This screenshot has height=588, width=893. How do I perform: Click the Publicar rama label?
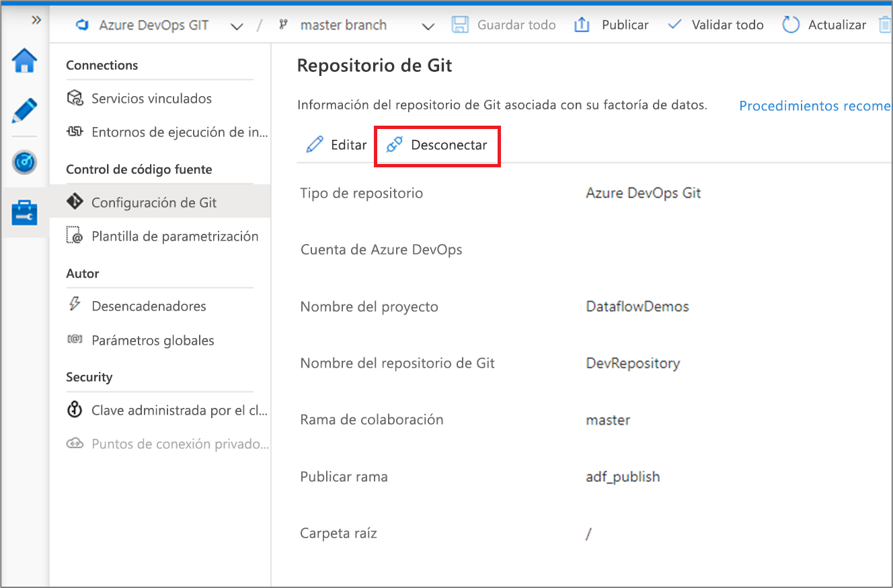(344, 477)
